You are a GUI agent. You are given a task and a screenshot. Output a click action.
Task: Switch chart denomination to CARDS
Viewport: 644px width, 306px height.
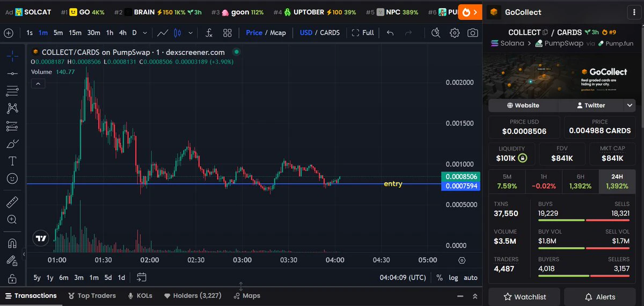[x=330, y=33]
